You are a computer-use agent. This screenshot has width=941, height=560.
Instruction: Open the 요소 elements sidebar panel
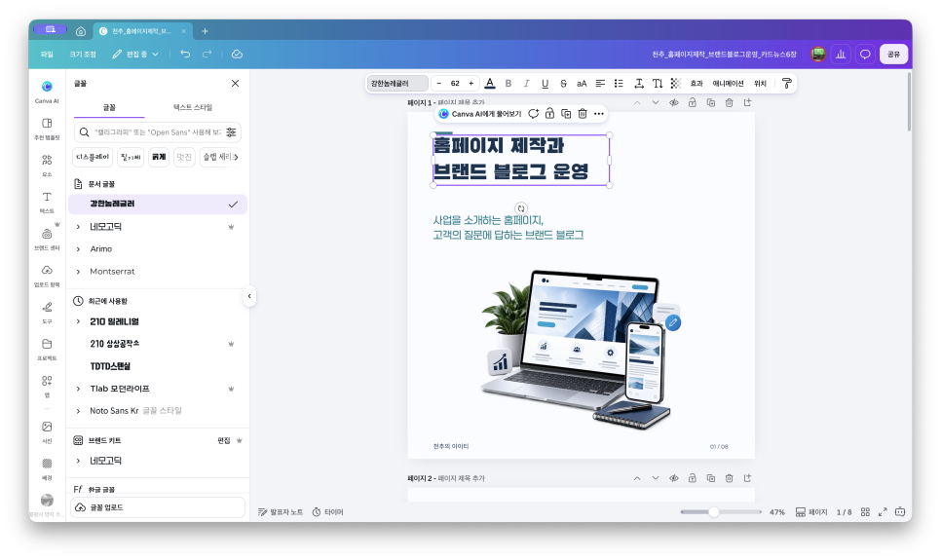[x=47, y=165]
